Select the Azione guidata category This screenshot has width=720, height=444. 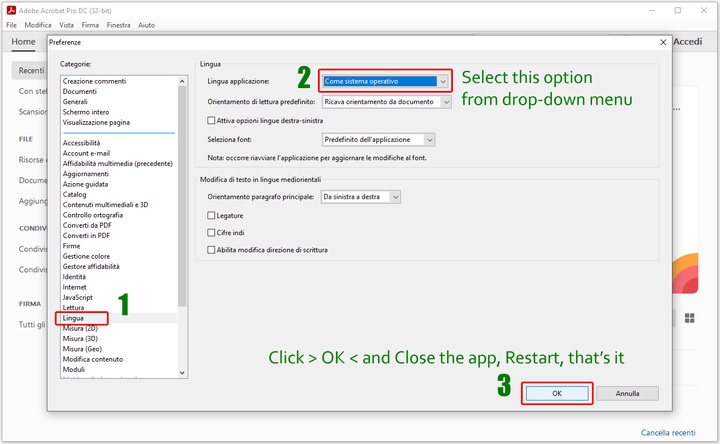pyautogui.click(x=85, y=184)
